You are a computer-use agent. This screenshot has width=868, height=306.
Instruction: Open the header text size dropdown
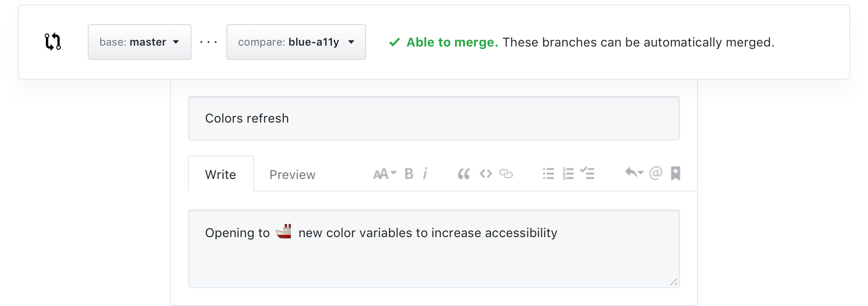click(x=384, y=174)
